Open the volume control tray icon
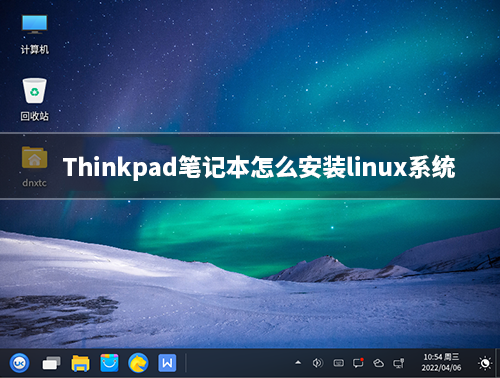 tap(318, 363)
